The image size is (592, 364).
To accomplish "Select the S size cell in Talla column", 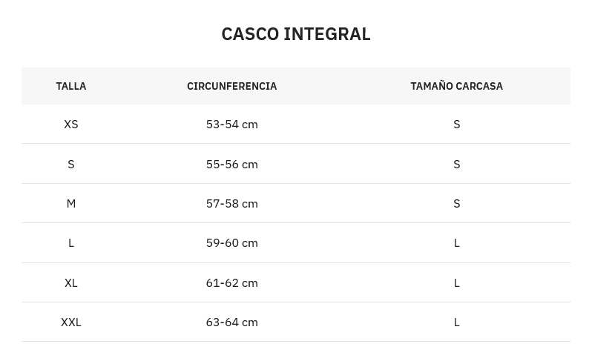I will tap(71, 164).
